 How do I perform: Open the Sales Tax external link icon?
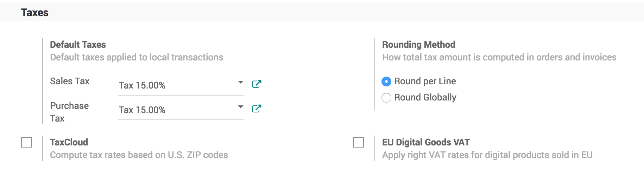coord(257,84)
